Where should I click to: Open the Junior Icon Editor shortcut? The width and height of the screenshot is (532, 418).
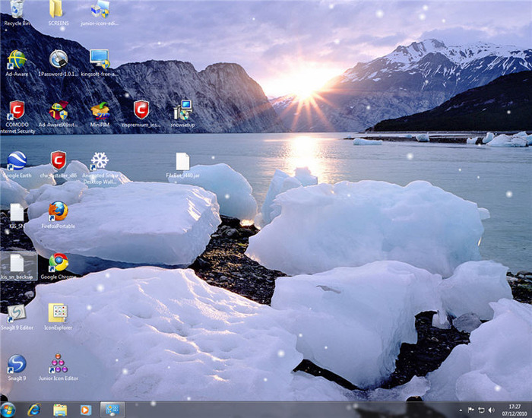click(59, 363)
